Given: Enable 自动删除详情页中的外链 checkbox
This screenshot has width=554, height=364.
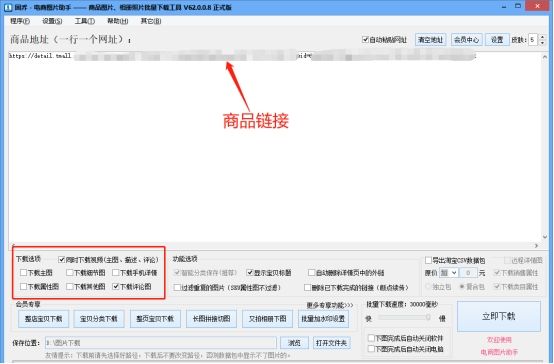Looking at the screenshot, I should pyautogui.click(x=311, y=272).
